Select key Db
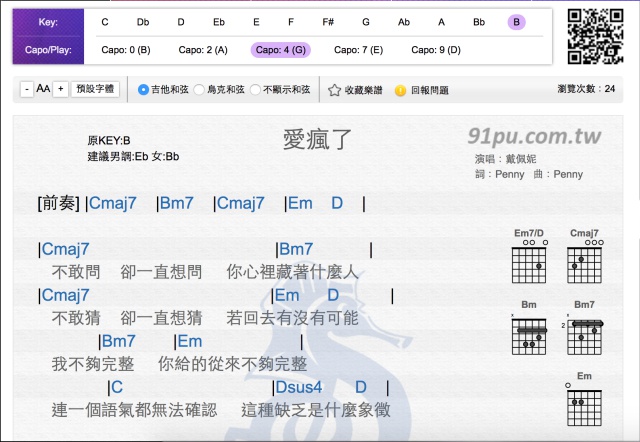 pyautogui.click(x=143, y=22)
